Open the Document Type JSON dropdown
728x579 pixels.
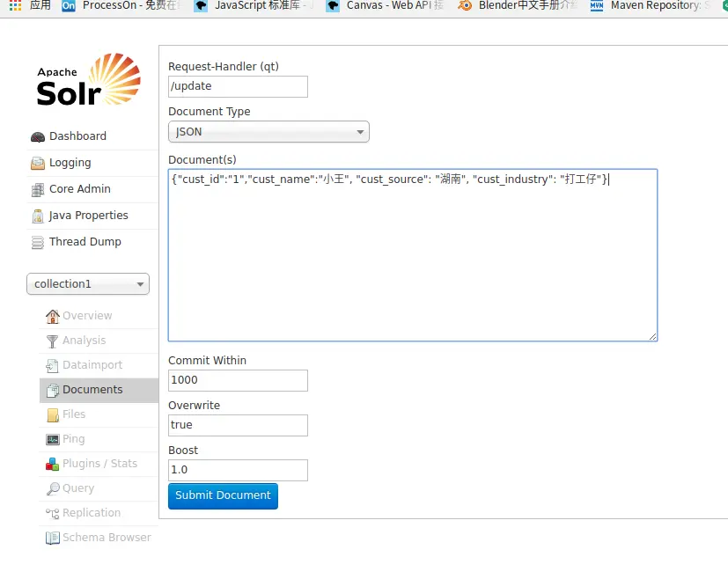(x=268, y=132)
